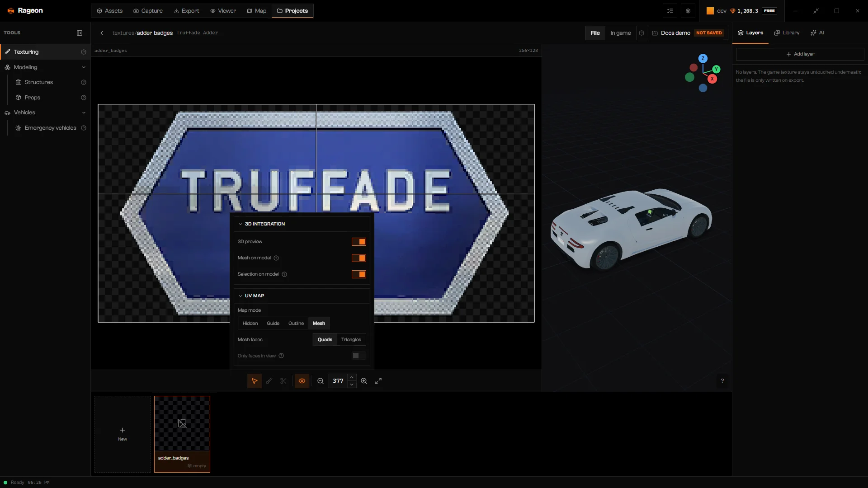Open the Capture tab
This screenshot has width=868, height=488.
pos(148,11)
